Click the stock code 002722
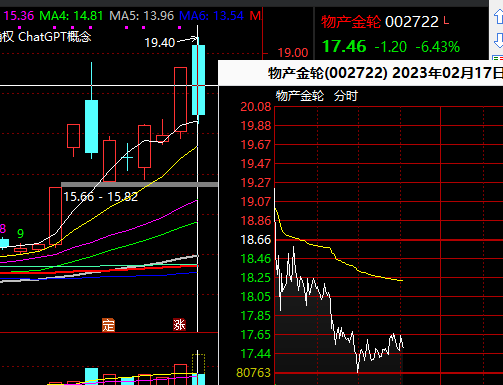 (x=412, y=22)
